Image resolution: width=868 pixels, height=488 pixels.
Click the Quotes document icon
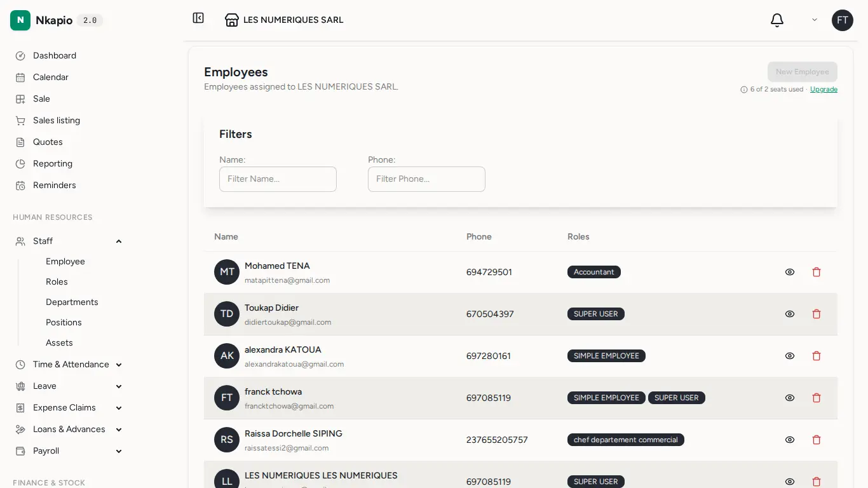pyautogui.click(x=20, y=142)
